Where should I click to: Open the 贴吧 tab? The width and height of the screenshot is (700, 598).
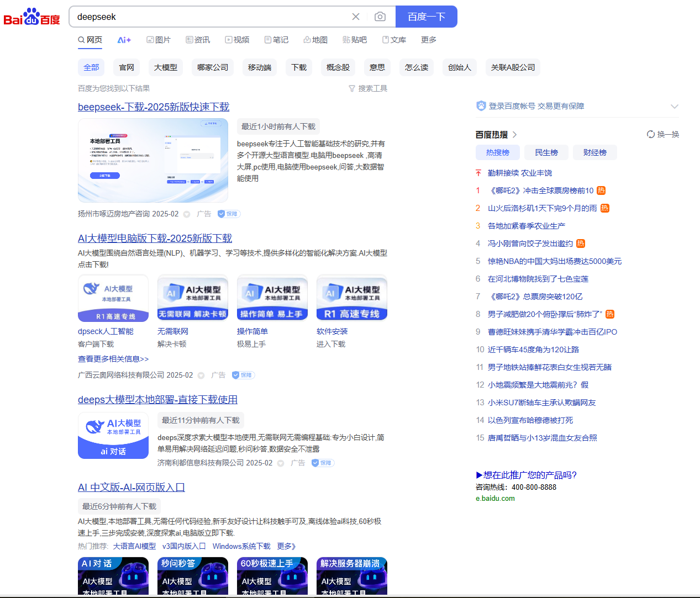(355, 40)
